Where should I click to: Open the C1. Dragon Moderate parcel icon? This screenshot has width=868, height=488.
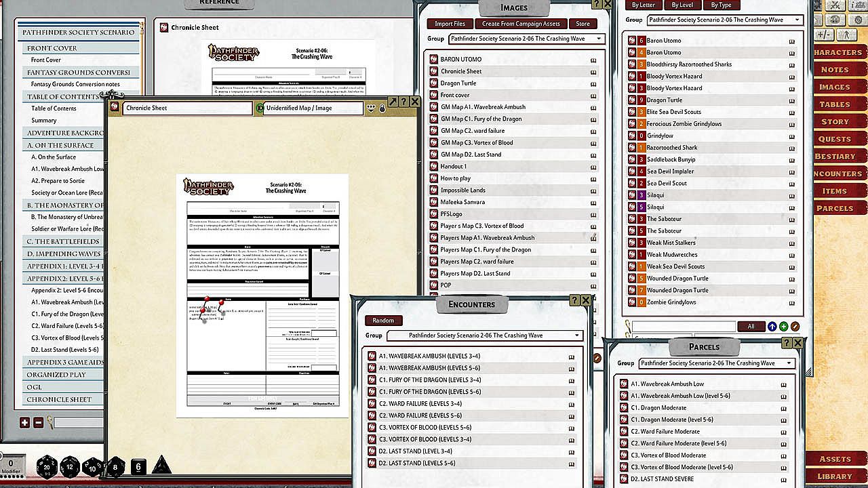tap(624, 408)
